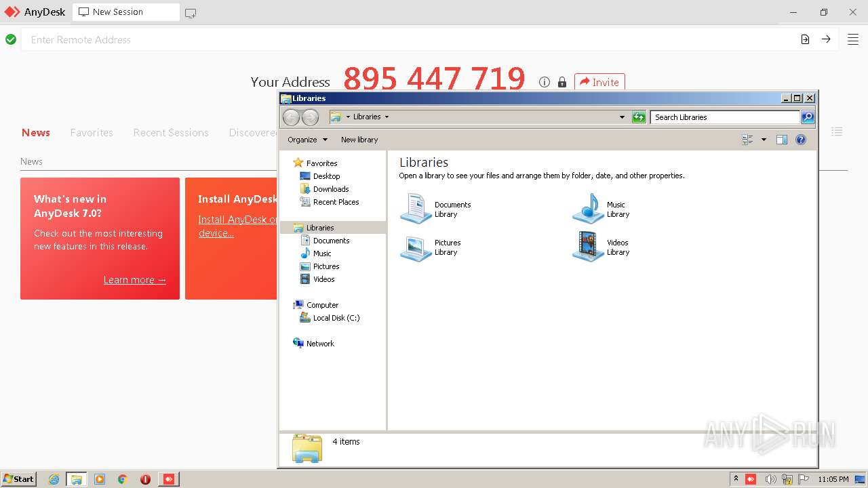Click AnyDesk taskbar button
Screen dimensions: 868x488
[169, 479]
